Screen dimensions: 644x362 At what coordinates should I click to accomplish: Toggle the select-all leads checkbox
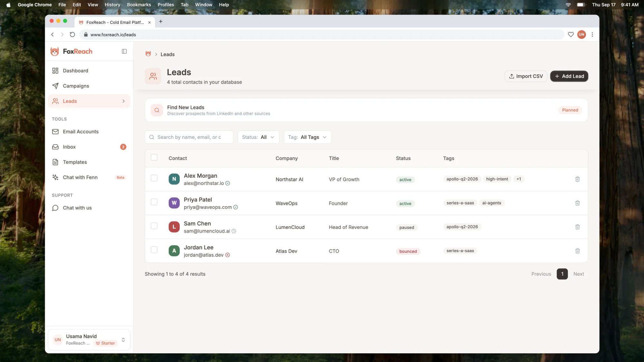click(154, 157)
